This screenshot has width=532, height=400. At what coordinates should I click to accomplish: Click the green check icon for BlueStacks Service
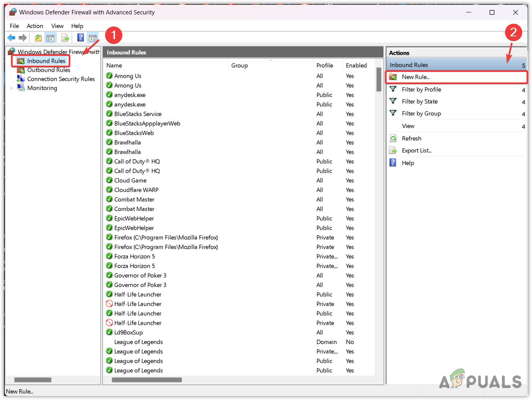click(x=109, y=114)
